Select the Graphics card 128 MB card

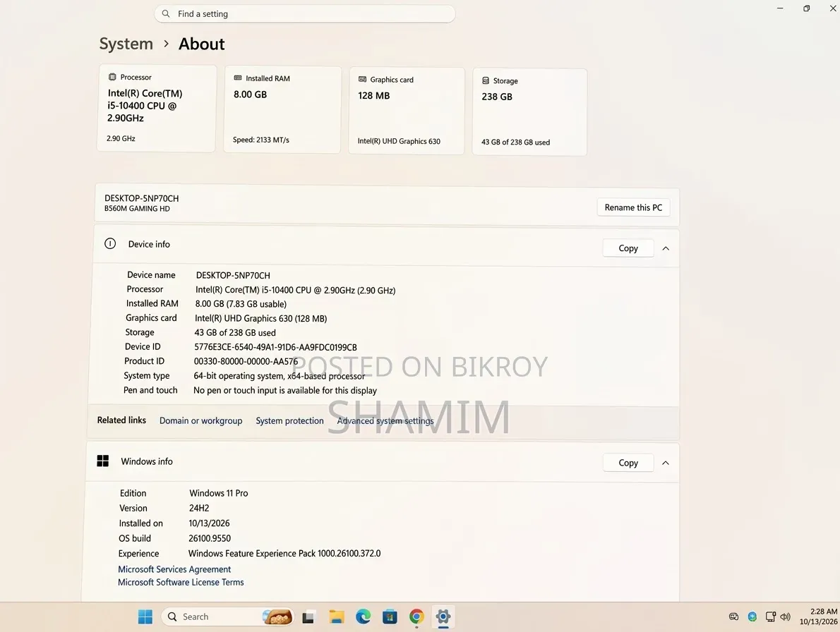[x=407, y=111]
